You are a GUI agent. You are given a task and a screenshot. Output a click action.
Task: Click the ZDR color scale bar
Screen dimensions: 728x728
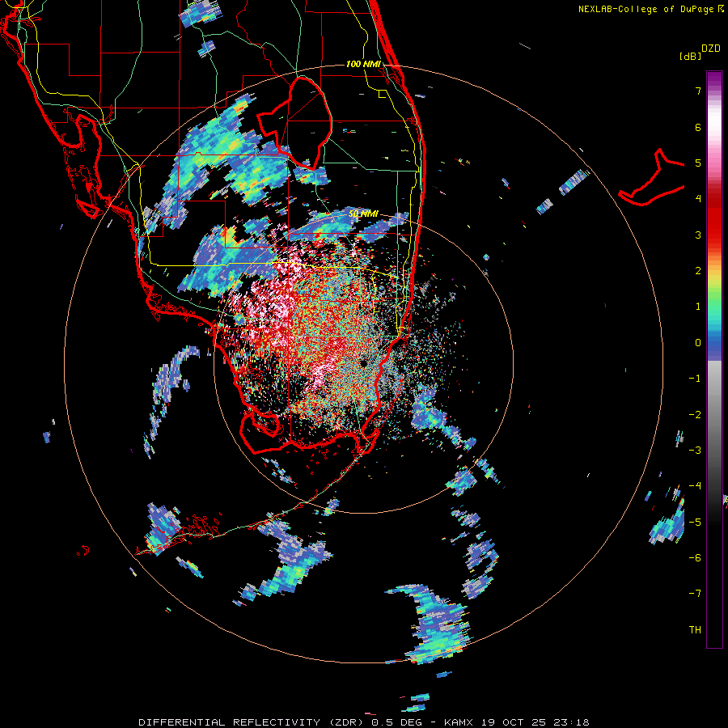[714, 359]
